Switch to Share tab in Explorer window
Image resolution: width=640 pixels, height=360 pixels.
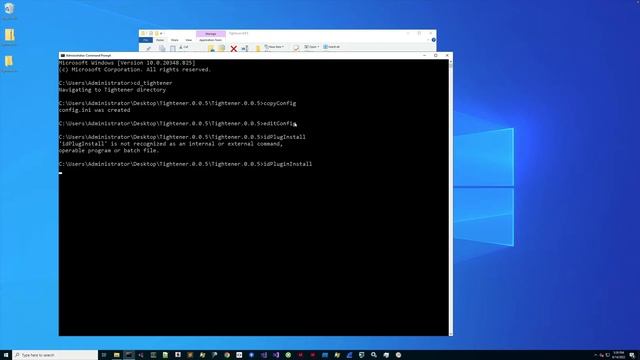click(x=174, y=40)
